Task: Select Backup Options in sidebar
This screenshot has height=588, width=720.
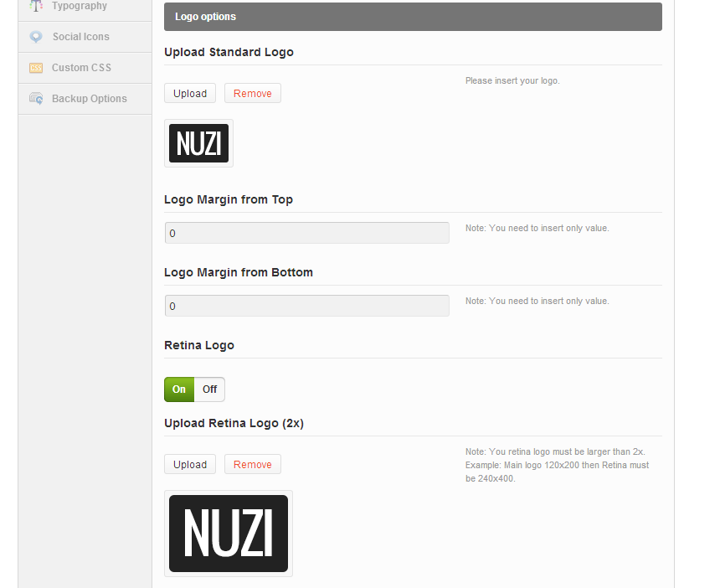Action: (x=89, y=99)
